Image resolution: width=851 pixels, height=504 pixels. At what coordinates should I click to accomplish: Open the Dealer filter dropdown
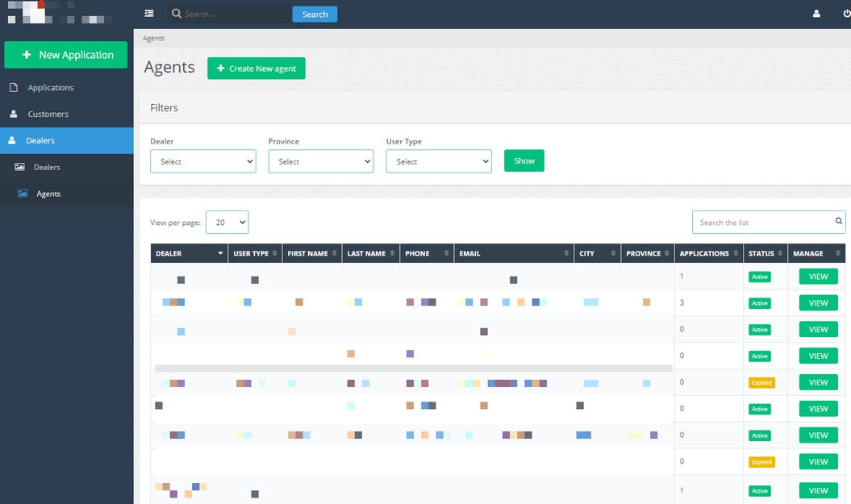click(203, 161)
